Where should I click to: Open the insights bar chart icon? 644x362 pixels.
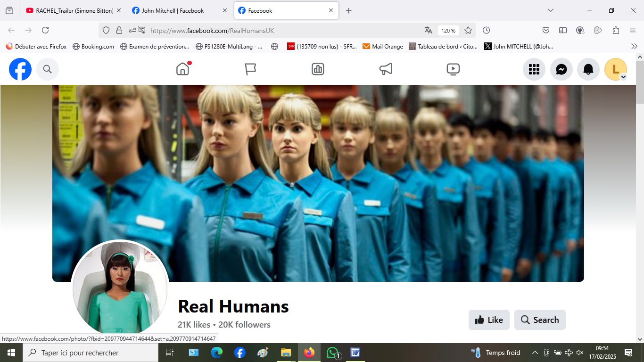tap(318, 69)
